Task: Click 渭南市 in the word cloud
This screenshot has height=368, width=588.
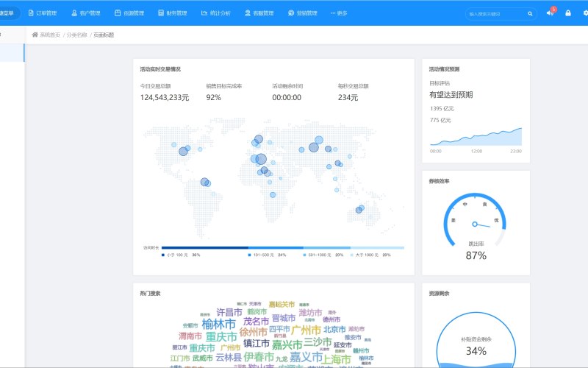Action: coord(190,336)
